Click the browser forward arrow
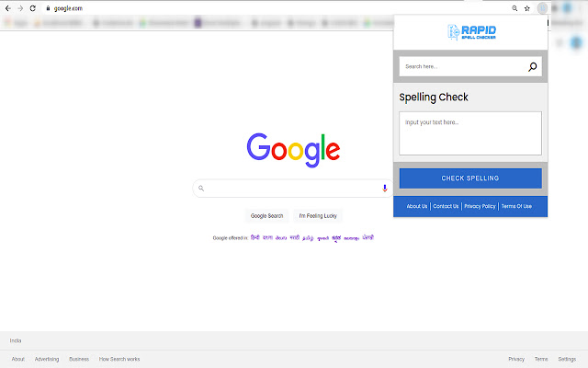 point(20,8)
